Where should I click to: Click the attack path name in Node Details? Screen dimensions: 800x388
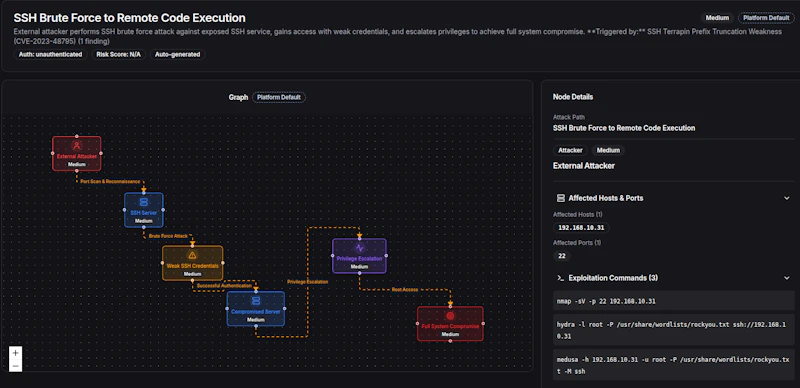pyautogui.click(x=624, y=128)
